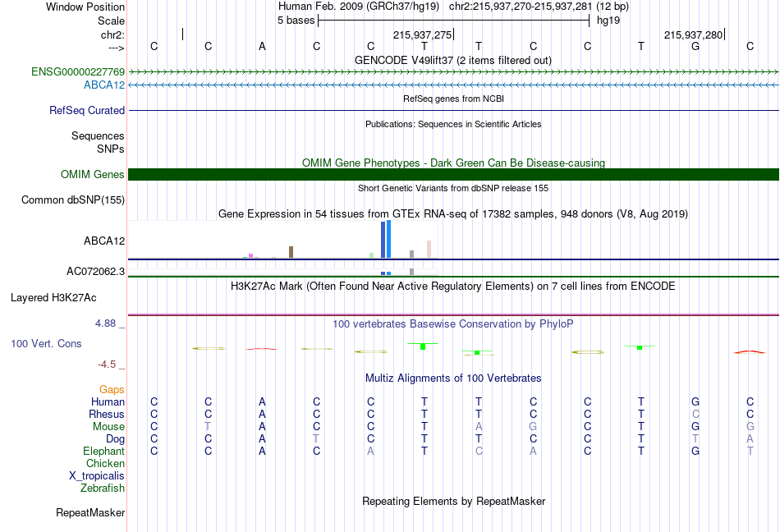Click the dark green OMIM Genes bar
This screenshot has width=780, height=532.
coord(453,175)
